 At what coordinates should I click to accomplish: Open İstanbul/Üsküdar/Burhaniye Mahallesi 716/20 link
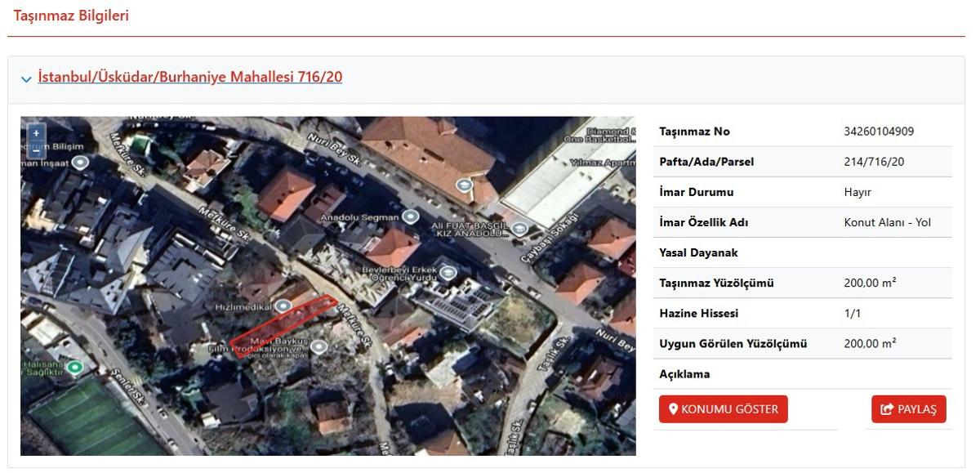click(189, 77)
